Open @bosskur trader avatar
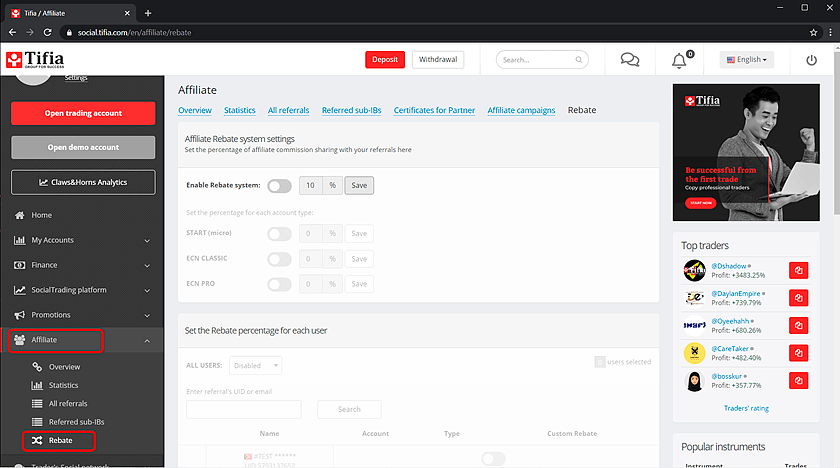This screenshot has height=468, width=840. coord(694,381)
